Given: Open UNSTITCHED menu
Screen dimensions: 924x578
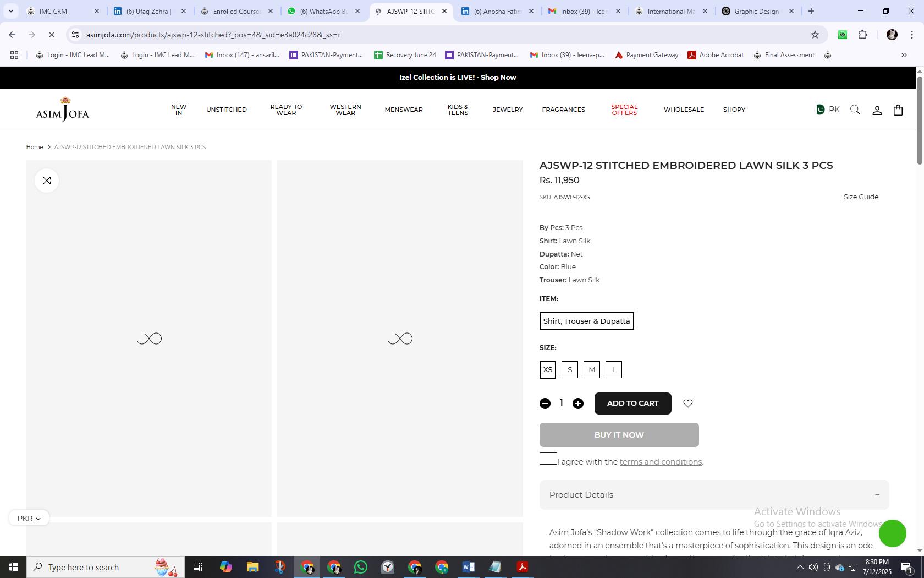Looking at the screenshot, I should pos(227,110).
